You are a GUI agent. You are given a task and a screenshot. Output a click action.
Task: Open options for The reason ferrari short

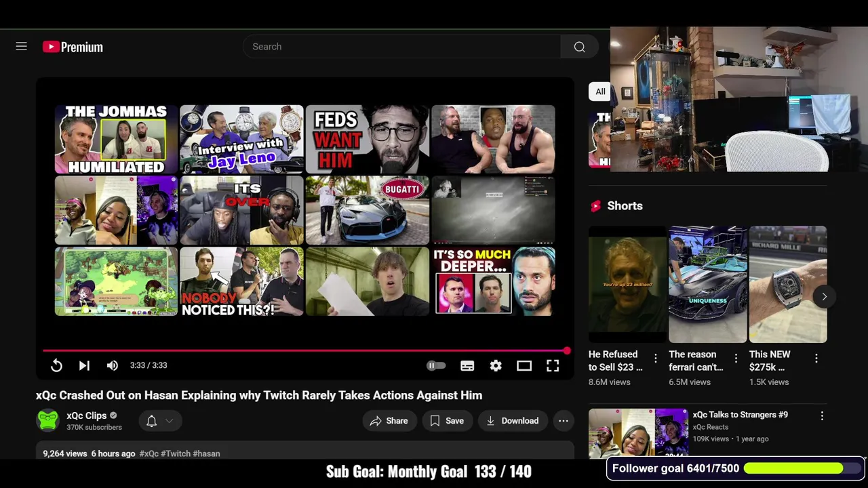pyautogui.click(x=736, y=358)
